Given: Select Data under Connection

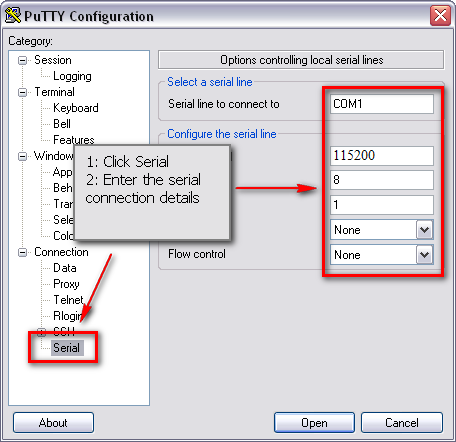Looking at the screenshot, I should click(x=65, y=268).
